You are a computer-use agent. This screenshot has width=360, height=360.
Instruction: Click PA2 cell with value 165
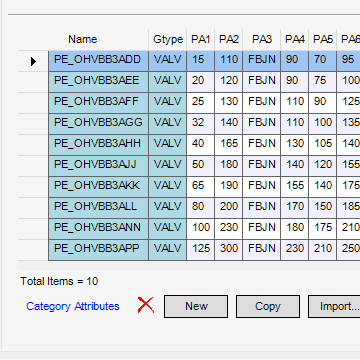tap(229, 145)
